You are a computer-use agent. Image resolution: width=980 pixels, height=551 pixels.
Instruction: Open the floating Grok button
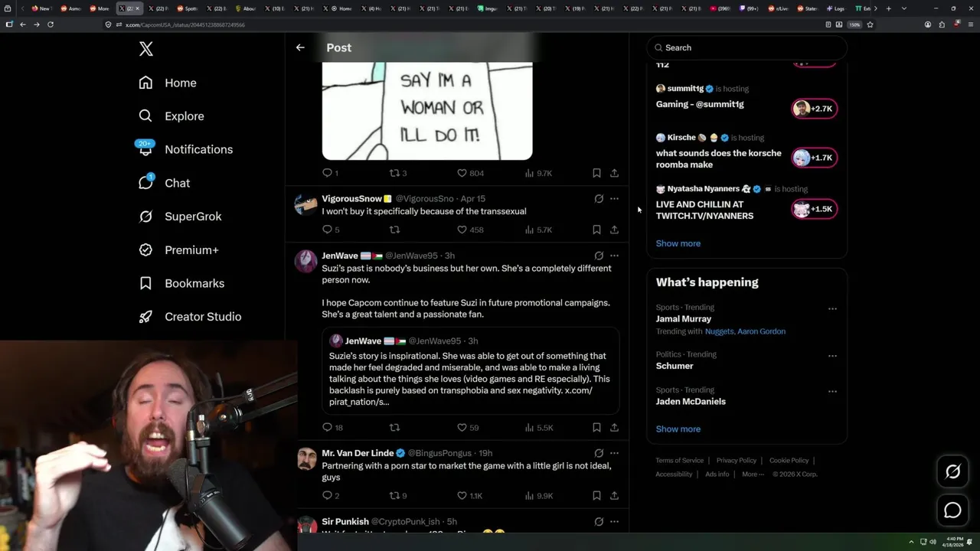coord(952,472)
